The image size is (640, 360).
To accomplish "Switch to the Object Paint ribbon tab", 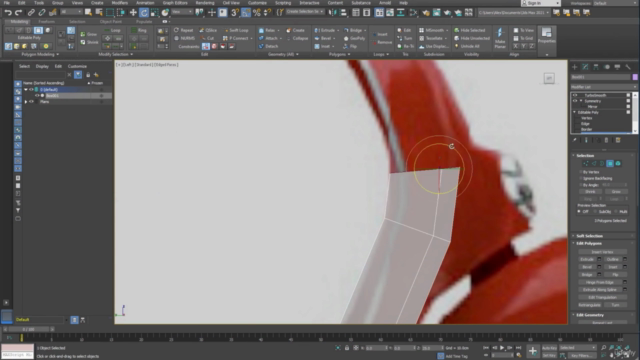I will (x=111, y=22).
